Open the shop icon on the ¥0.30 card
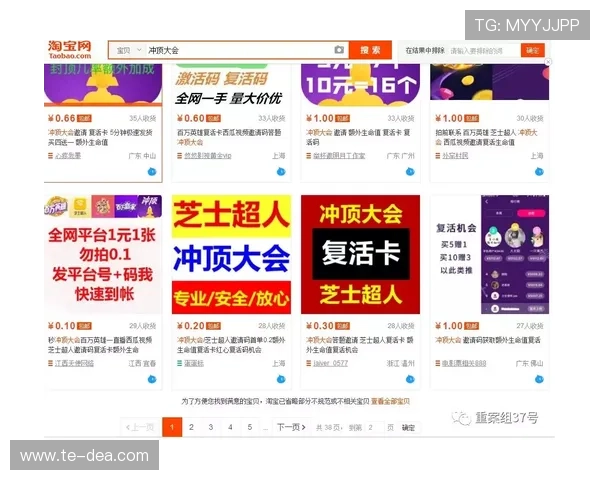 (x=308, y=363)
